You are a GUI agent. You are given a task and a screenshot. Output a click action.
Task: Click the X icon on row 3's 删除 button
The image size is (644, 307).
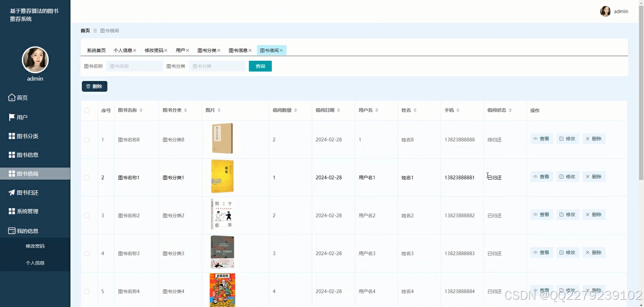click(x=588, y=214)
